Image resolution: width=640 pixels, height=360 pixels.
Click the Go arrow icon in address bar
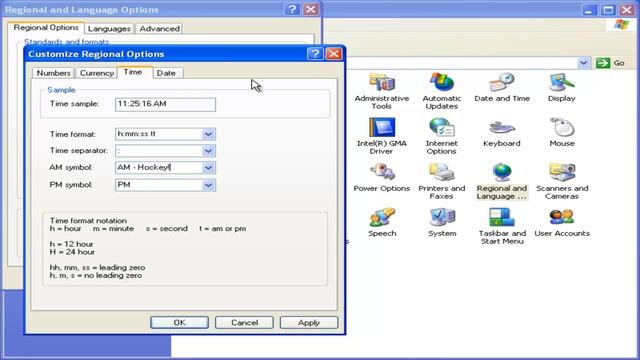tap(603, 63)
